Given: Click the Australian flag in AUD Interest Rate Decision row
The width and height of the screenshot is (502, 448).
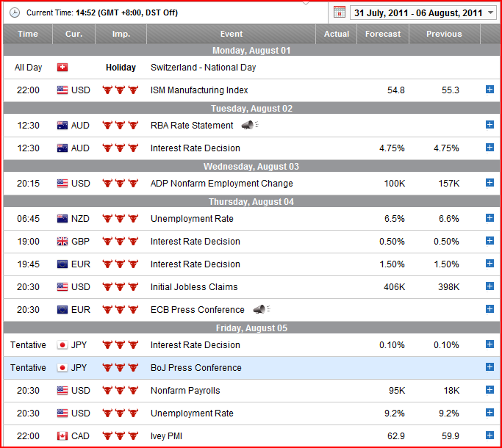Looking at the screenshot, I should coord(62,148).
